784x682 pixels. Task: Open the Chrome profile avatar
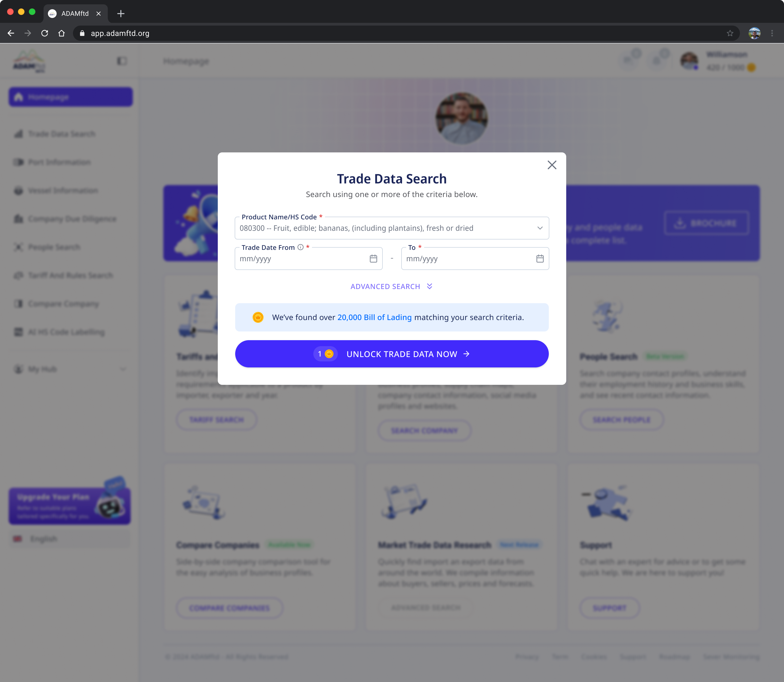754,33
